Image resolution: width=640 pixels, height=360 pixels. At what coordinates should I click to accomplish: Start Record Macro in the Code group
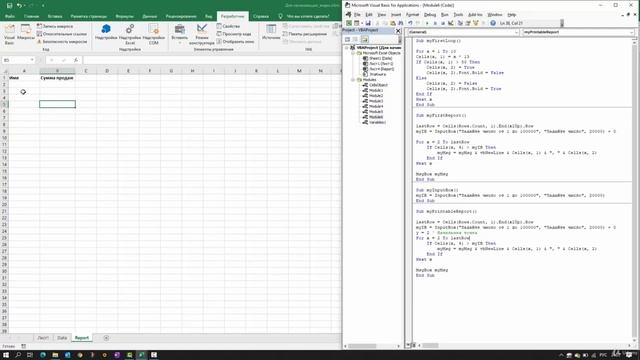(x=55, y=26)
